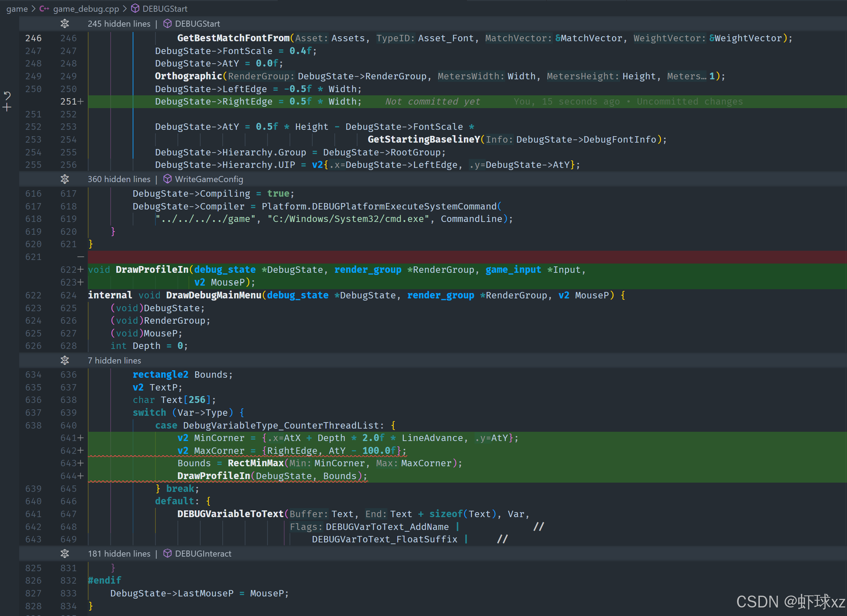Click the C++ file icon in breadcrumb
Screen dimensions: 847x616
pyautogui.click(x=44, y=9)
